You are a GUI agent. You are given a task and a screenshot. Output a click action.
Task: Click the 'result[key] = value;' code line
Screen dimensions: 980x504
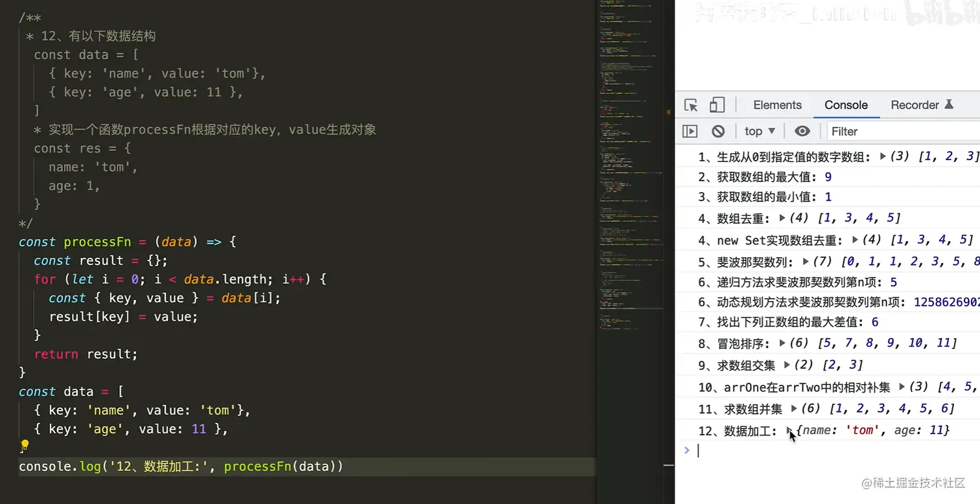click(123, 317)
